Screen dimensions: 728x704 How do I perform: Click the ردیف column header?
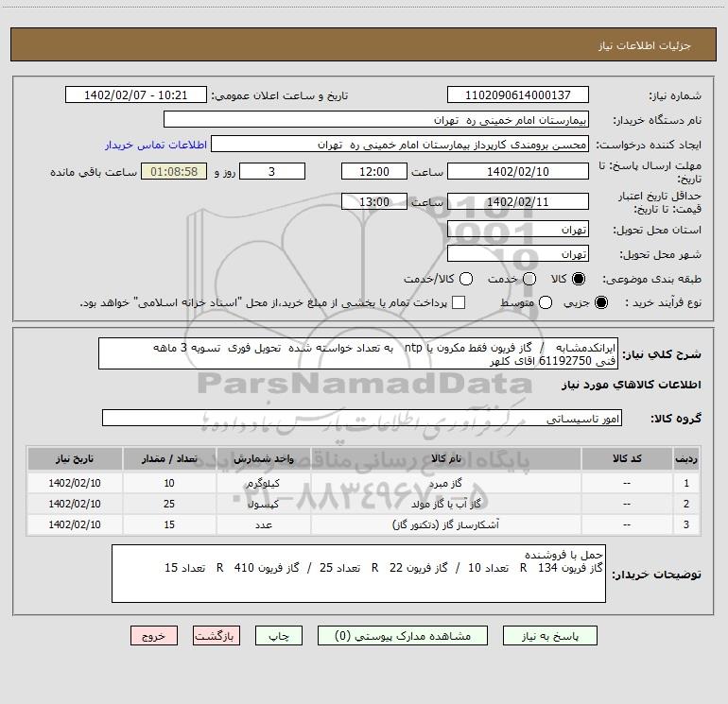(686, 458)
